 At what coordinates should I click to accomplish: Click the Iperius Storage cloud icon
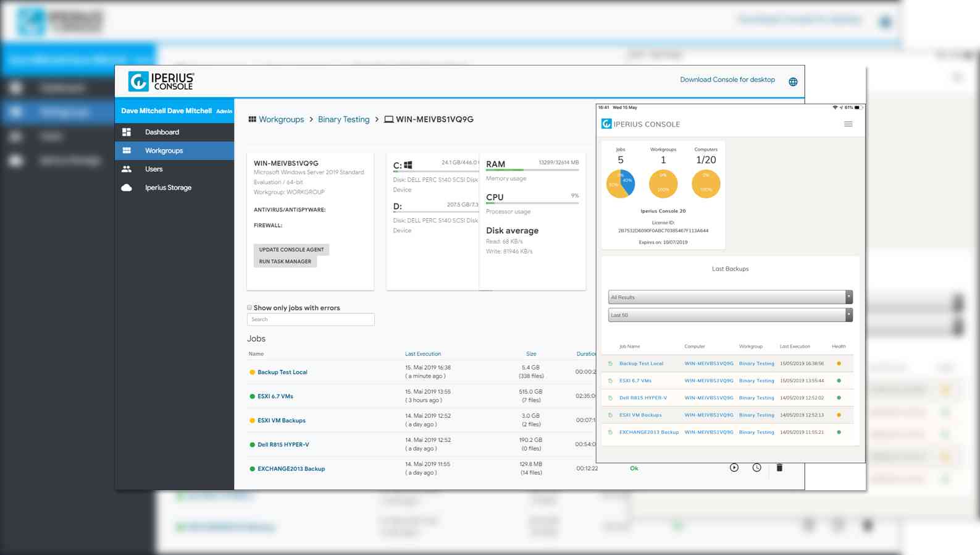click(x=127, y=187)
